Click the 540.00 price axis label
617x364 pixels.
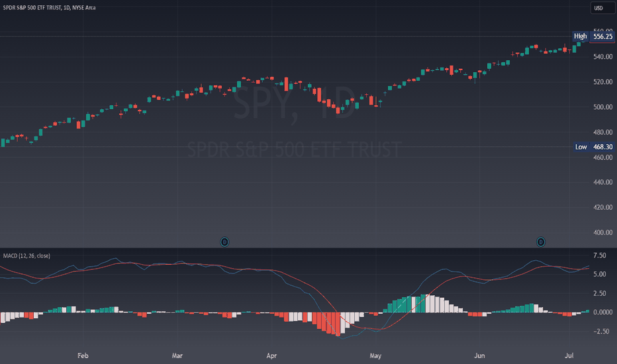click(x=603, y=57)
